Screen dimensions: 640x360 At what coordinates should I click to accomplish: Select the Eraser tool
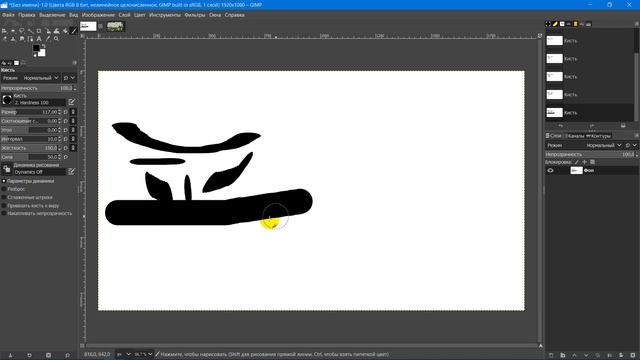coord(4,39)
